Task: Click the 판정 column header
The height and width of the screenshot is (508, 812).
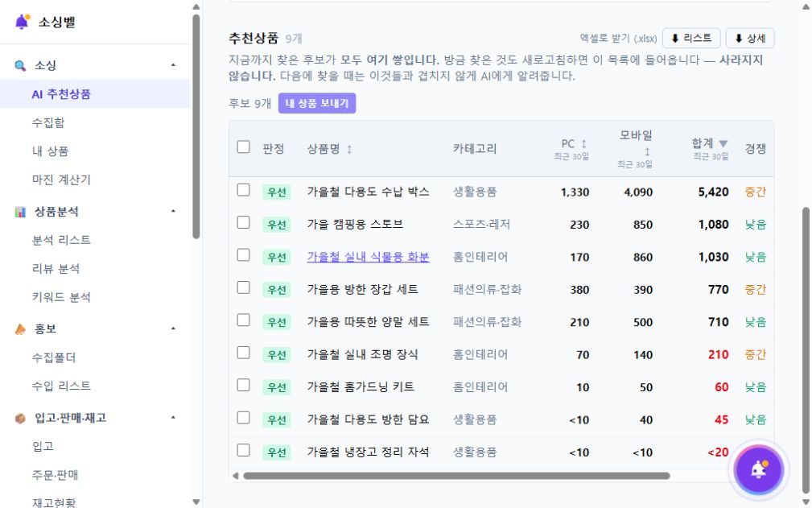Action: tap(274, 149)
